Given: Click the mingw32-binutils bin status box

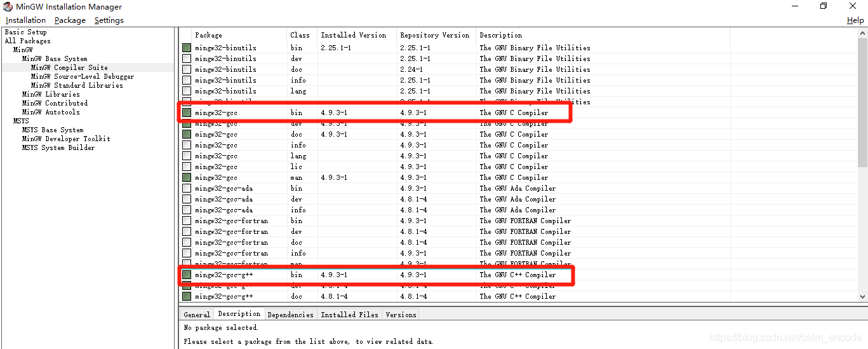Looking at the screenshot, I should [187, 48].
